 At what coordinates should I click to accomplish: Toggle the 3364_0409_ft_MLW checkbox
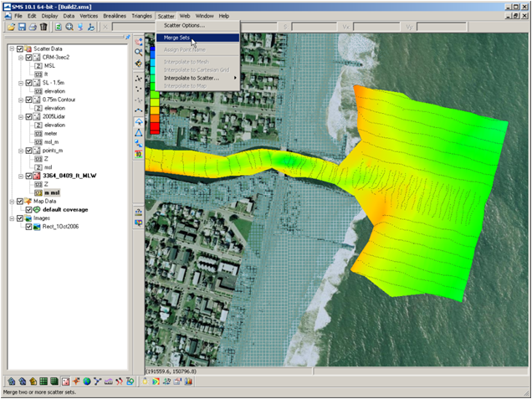tap(28, 176)
